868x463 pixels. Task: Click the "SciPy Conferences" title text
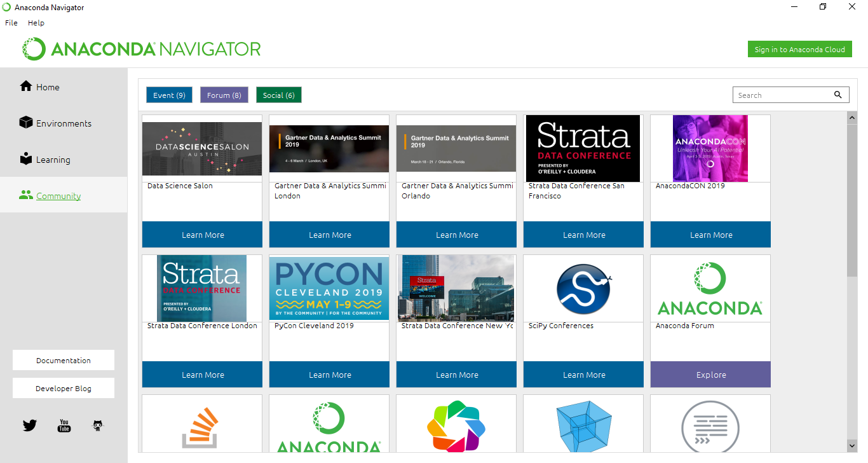click(561, 326)
